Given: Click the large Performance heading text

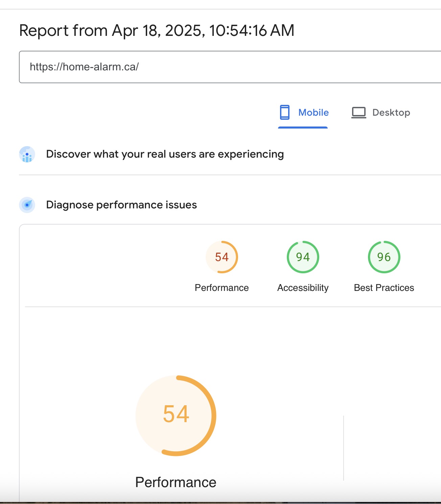Looking at the screenshot, I should tap(176, 482).
